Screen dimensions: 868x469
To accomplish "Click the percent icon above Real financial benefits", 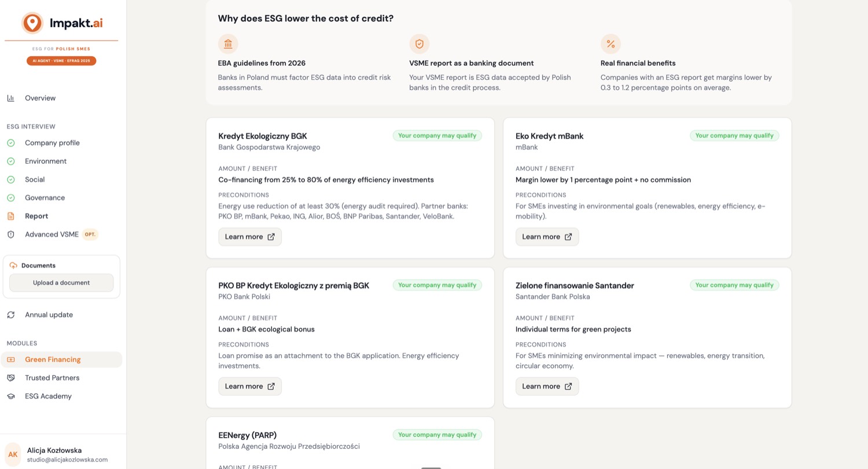I will [x=610, y=44].
